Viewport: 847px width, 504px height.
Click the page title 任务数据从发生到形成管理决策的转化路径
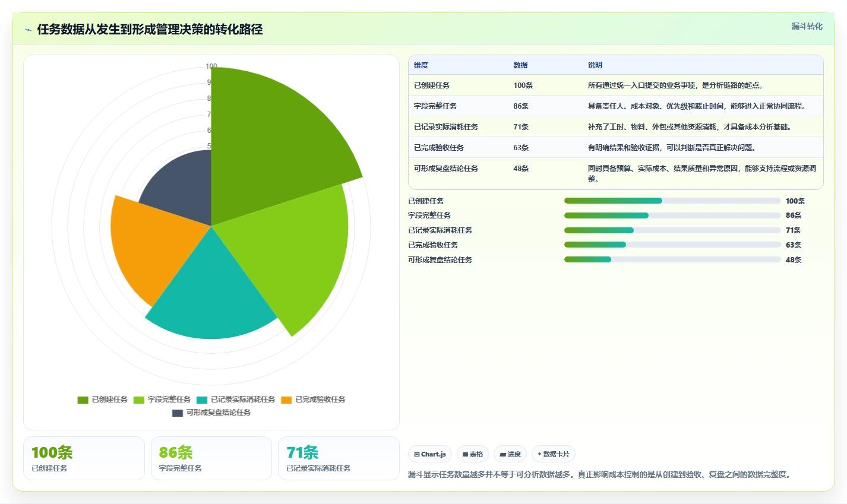[x=150, y=30]
